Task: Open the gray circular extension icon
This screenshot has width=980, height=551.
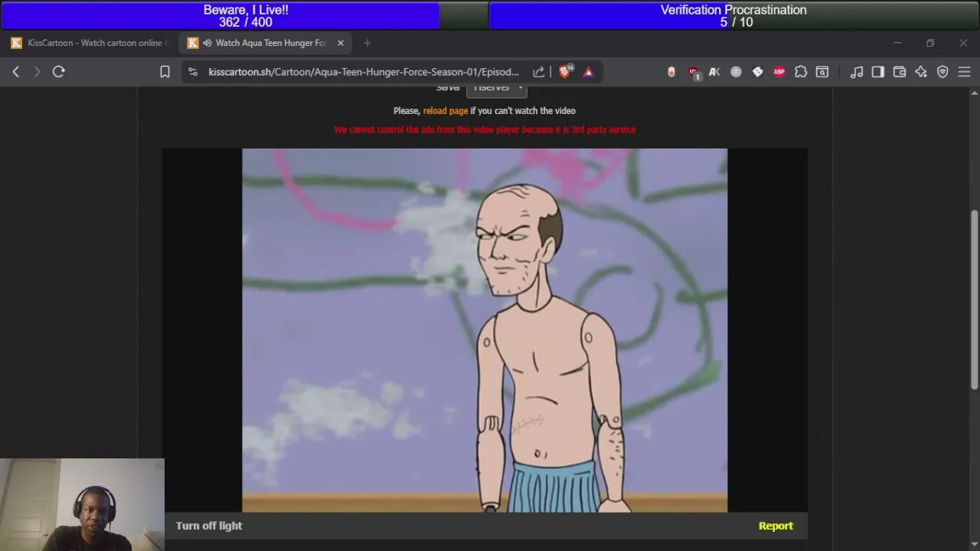Action: coord(736,72)
